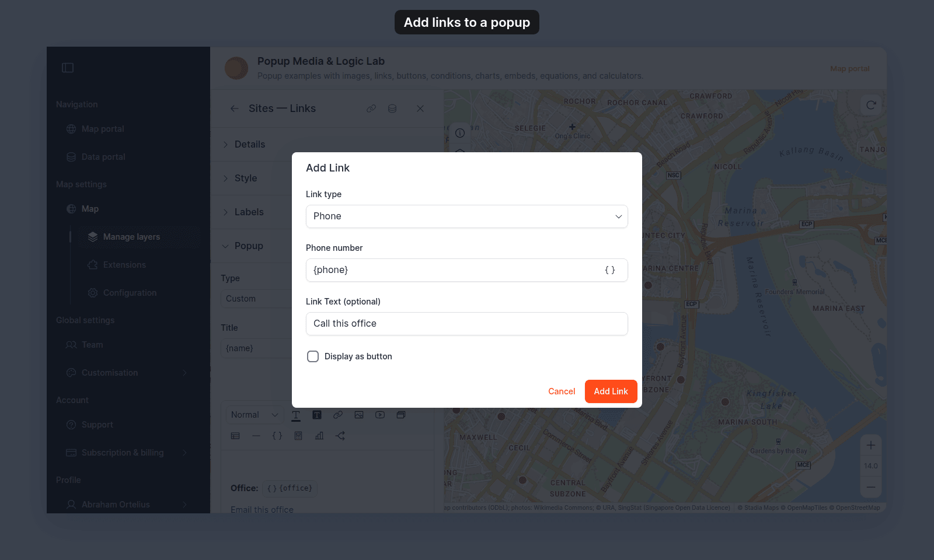Edit the Link Text field
Viewport: 934px width, 560px height.
(467, 324)
